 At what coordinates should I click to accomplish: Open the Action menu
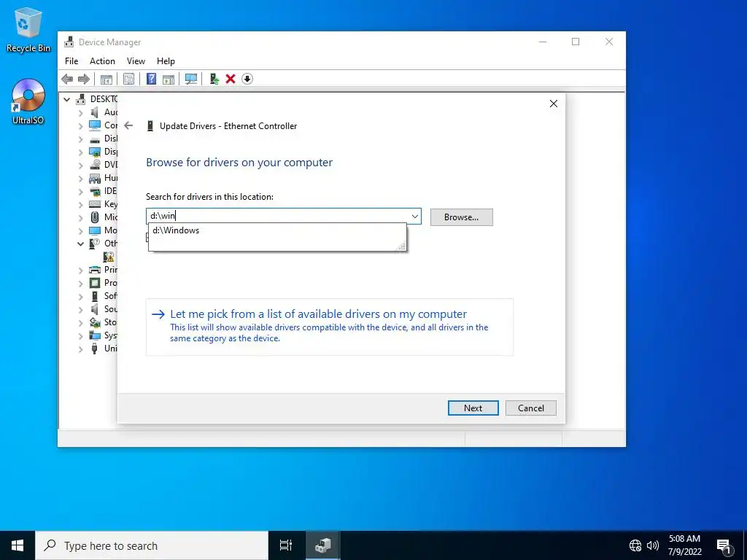point(102,61)
